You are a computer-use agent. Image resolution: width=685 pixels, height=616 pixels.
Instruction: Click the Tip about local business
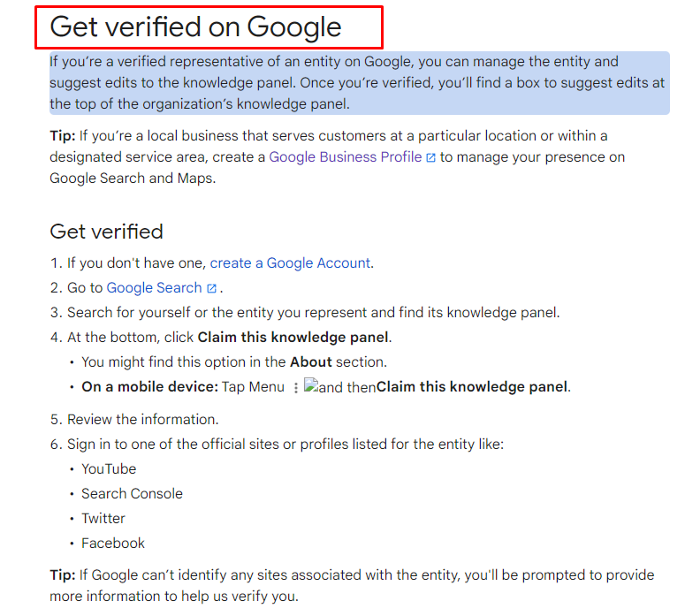[x=338, y=156]
